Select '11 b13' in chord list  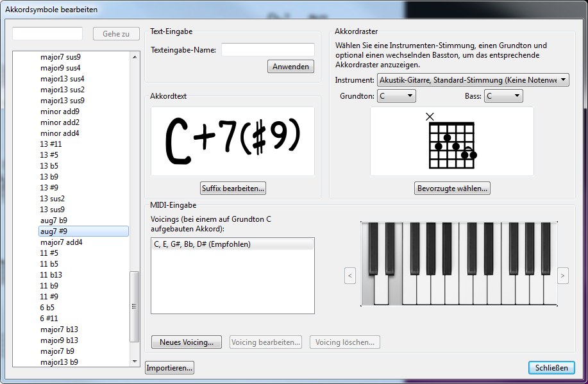(x=51, y=274)
